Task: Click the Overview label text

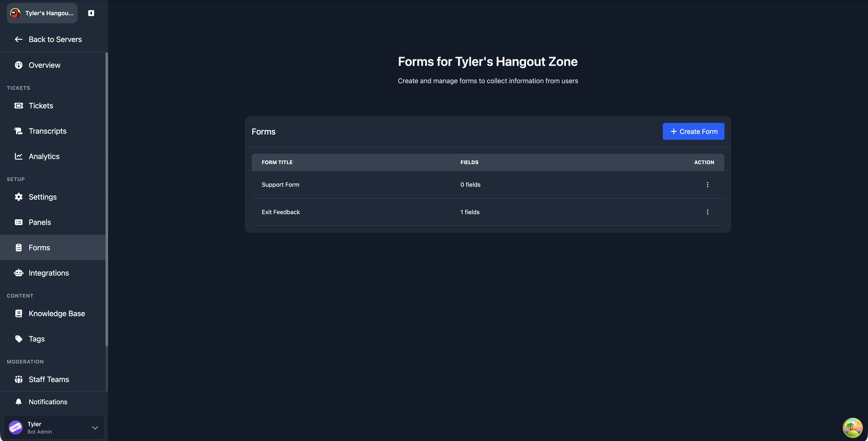Action: coord(45,65)
